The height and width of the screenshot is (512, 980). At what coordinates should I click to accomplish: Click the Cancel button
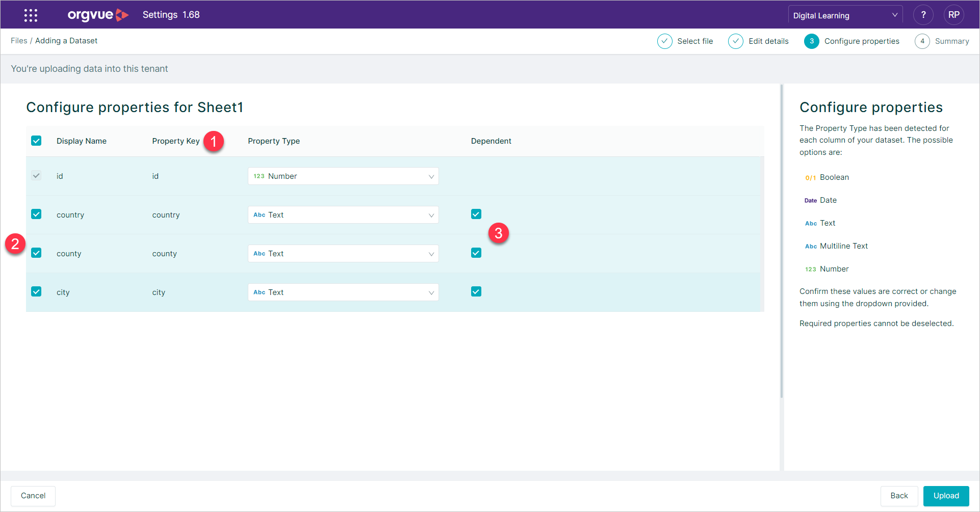(33, 496)
